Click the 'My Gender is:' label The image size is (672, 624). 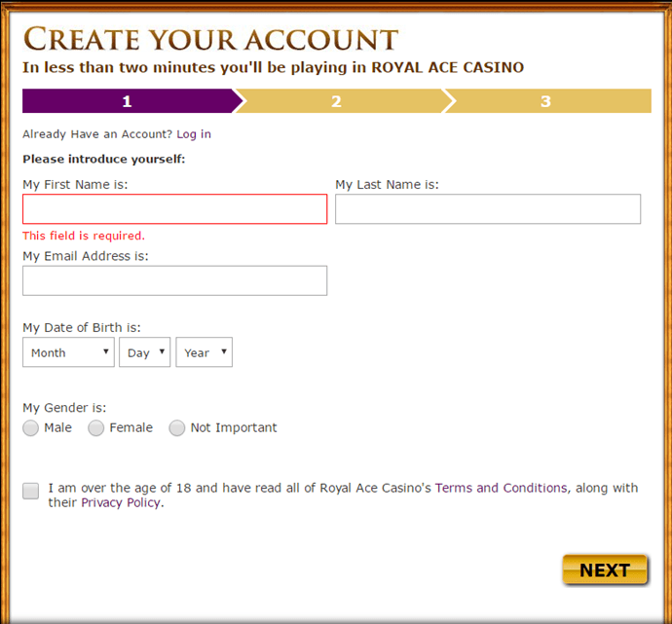[64, 408]
